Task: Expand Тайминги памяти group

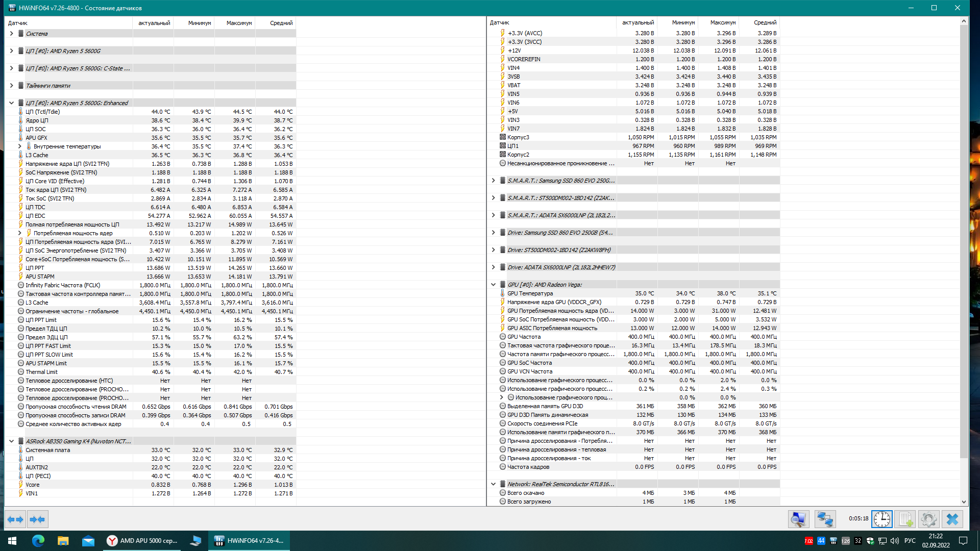Action: pyautogui.click(x=11, y=86)
